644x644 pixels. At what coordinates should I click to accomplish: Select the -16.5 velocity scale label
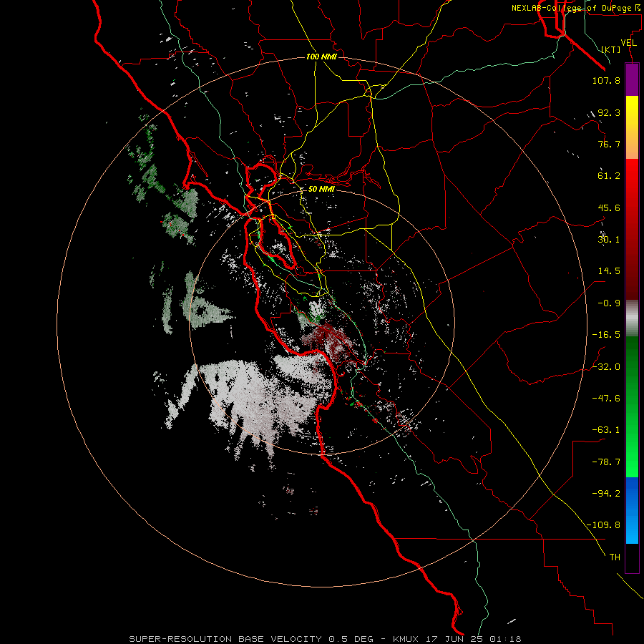606,335
